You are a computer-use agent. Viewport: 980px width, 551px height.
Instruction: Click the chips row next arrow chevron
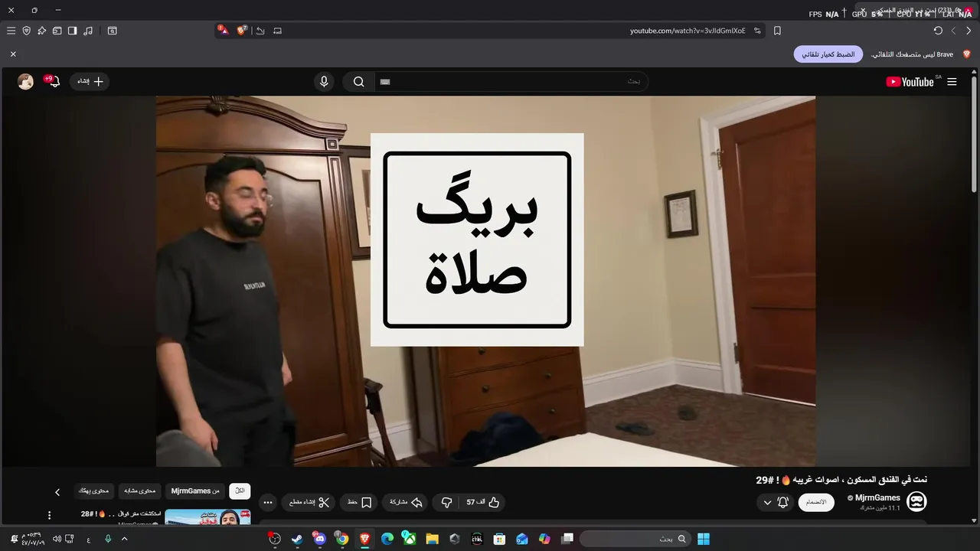(57, 492)
